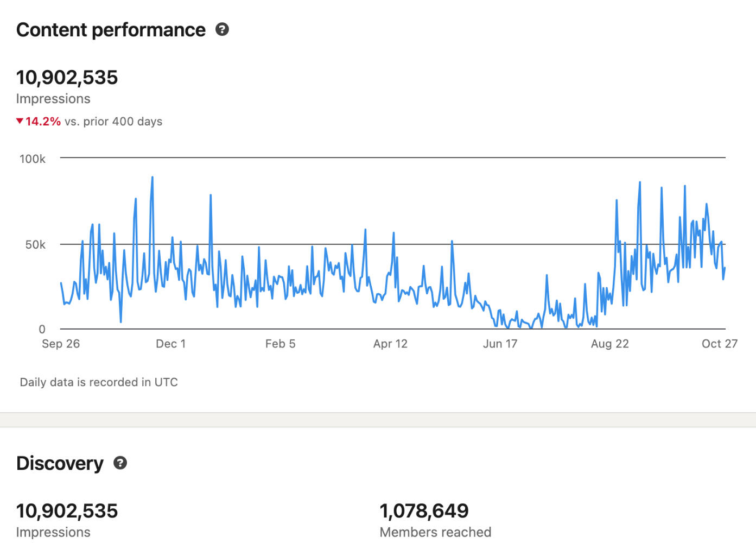Click the Impressions label under Discovery
The width and height of the screenshot is (756, 543).
(53, 532)
